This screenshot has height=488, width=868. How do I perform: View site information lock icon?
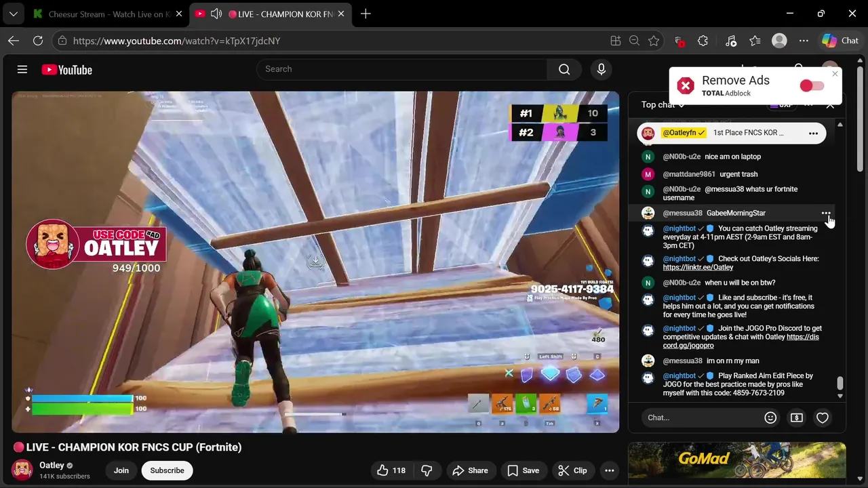(62, 41)
